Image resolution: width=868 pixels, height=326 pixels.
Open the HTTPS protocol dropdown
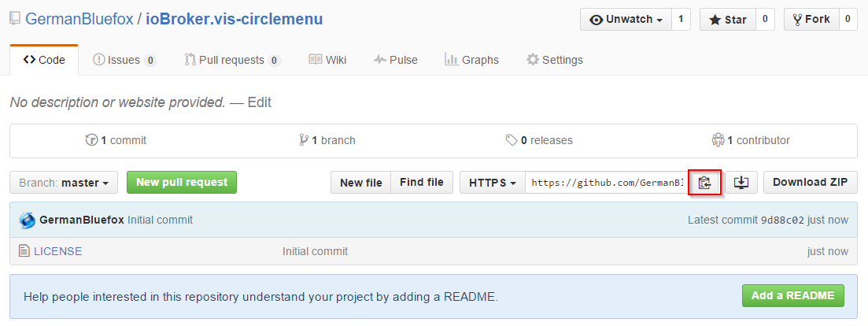pyautogui.click(x=492, y=183)
